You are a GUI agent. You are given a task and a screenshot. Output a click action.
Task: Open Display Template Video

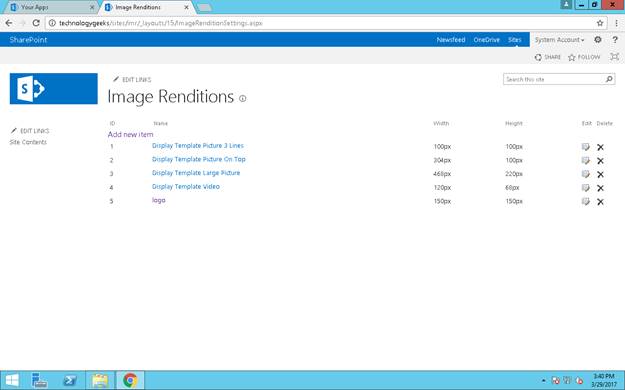pyautogui.click(x=186, y=186)
